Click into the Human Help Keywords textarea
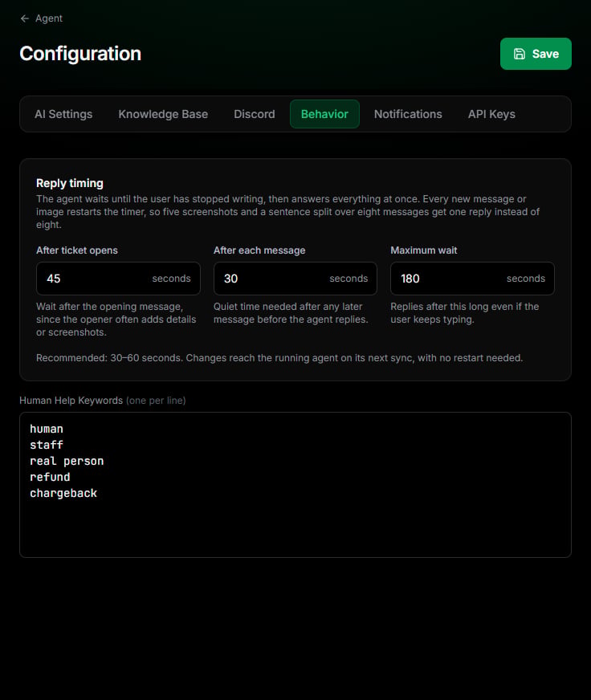Viewport: 591px width, 700px height. click(295, 485)
